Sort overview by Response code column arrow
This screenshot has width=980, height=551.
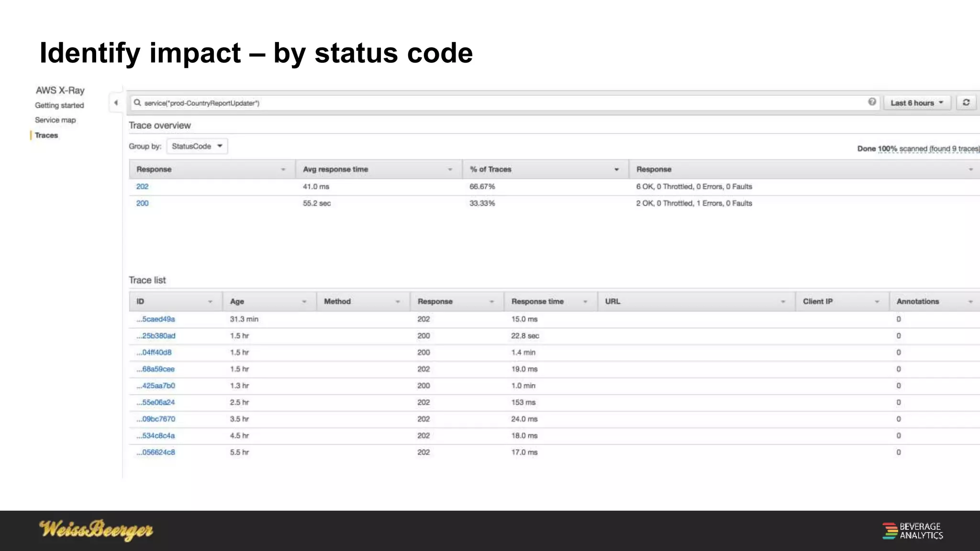point(283,169)
